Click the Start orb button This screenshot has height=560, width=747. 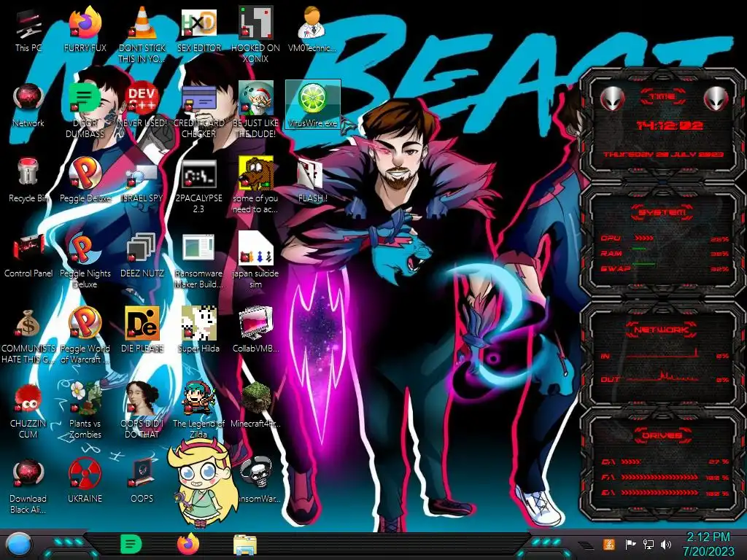pyautogui.click(x=18, y=545)
